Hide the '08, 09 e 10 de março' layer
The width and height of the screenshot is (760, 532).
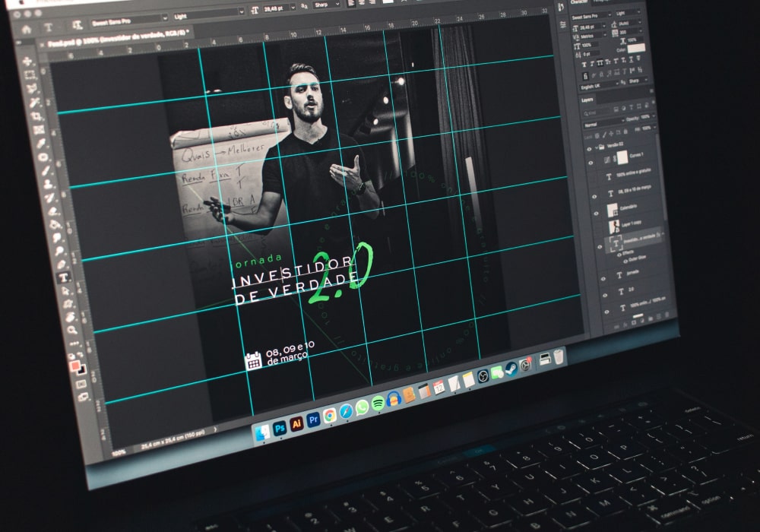point(595,196)
